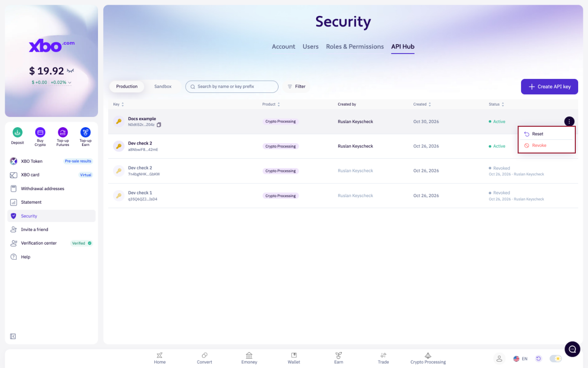This screenshot has height=368, width=588.
Task: Open Verification center in the sidebar
Action: click(52, 243)
